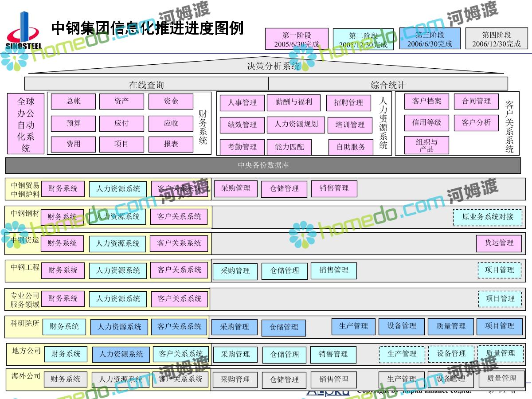Click 财务系统 in the 海外公司 row
532x399 pixels.
(65, 379)
